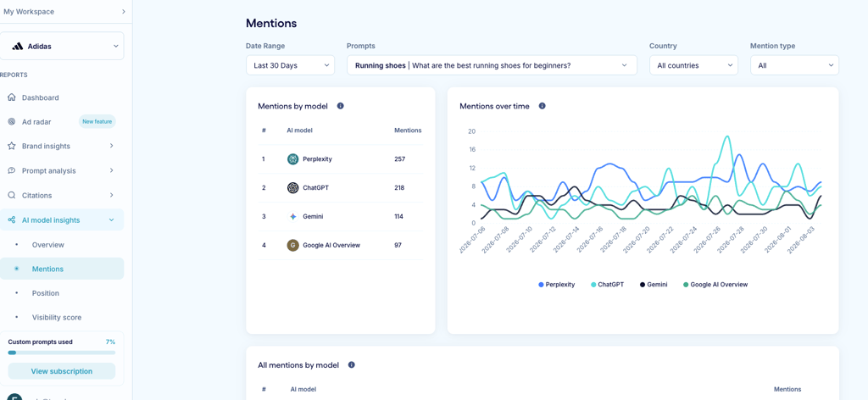Expand Citations submenu chevron
The width and height of the screenshot is (868, 400).
click(111, 195)
